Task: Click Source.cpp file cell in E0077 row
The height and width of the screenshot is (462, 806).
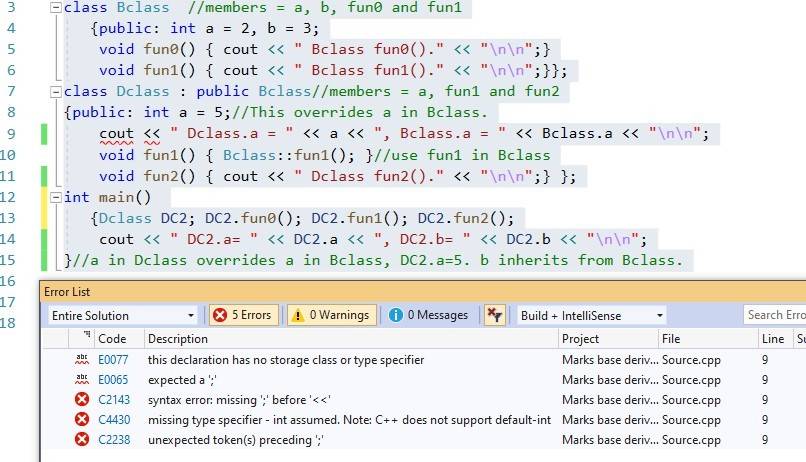Action: point(691,360)
